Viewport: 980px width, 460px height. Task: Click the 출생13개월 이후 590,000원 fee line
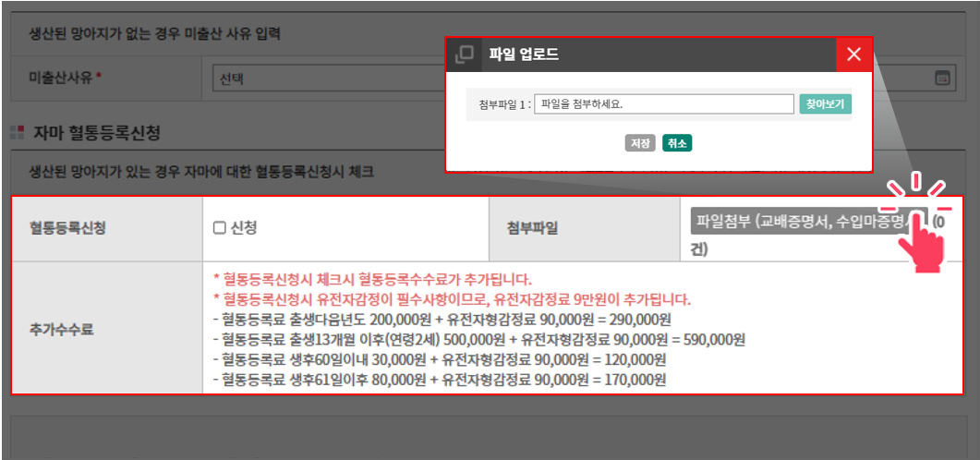(478, 339)
